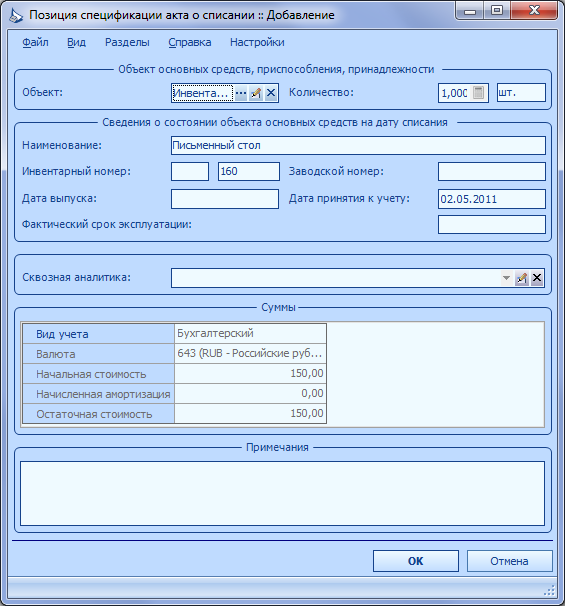Confirm with the ОК button
Image resolution: width=565 pixels, height=606 pixels.
[x=416, y=561]
